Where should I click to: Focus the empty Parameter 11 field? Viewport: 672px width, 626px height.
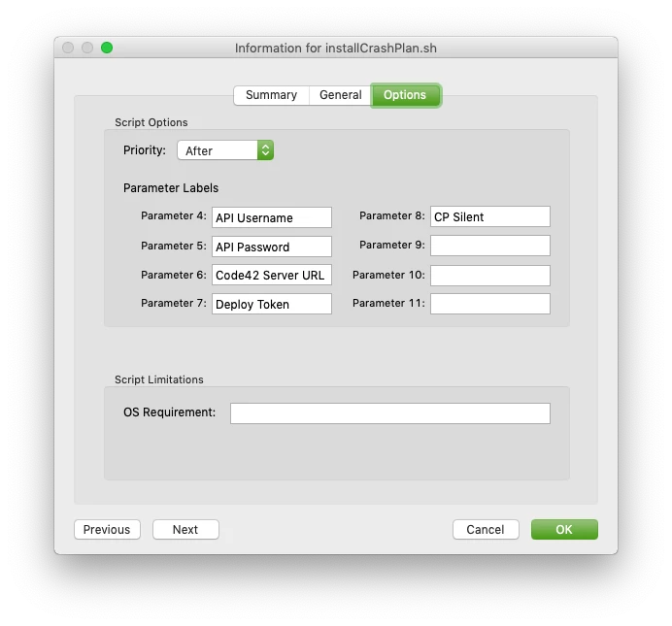[x=490, y=304]
